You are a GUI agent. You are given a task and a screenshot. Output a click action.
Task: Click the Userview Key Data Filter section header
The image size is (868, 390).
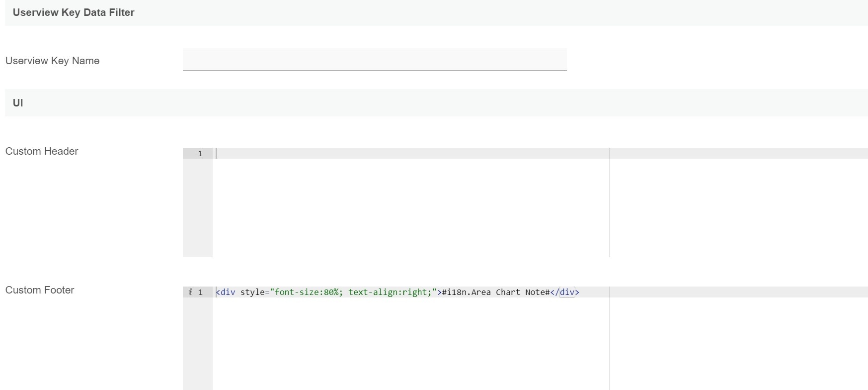(74, 12)
